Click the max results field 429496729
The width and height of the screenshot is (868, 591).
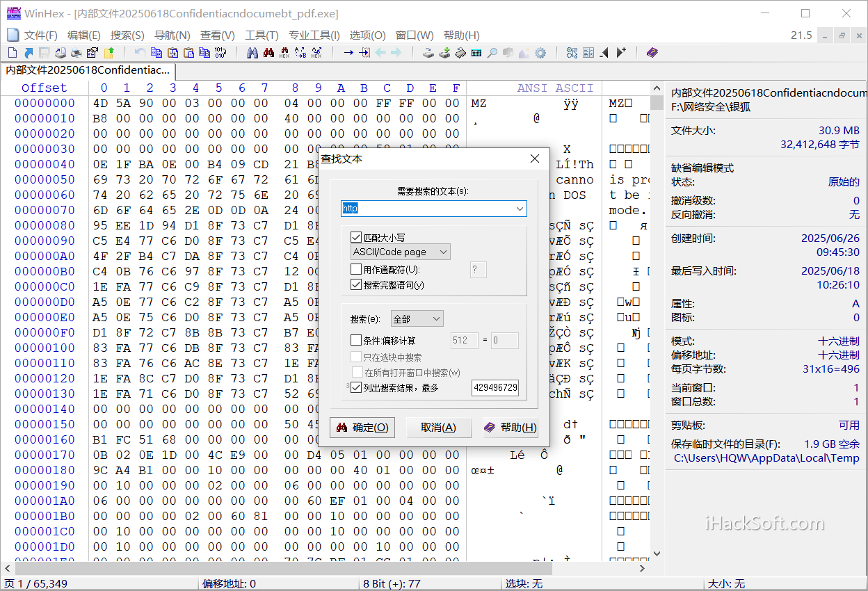(x=495, y=388)
